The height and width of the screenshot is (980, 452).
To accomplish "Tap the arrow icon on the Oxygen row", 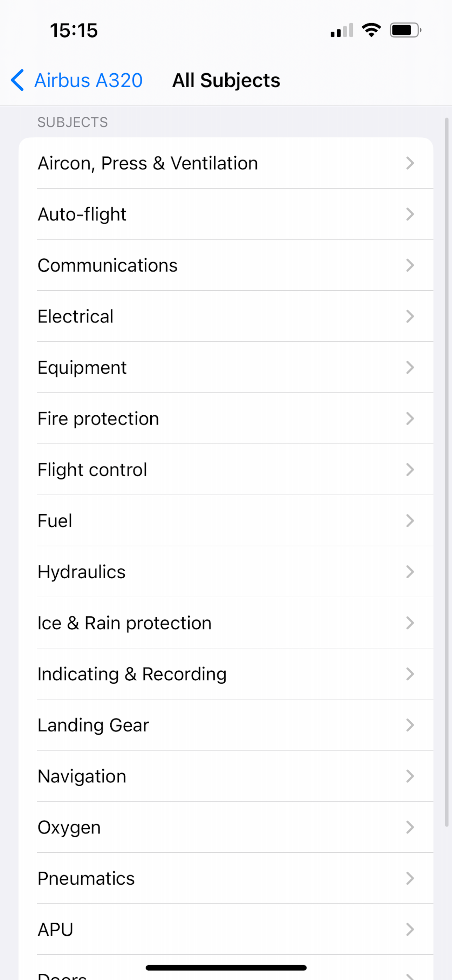I will tap(410, 827).
